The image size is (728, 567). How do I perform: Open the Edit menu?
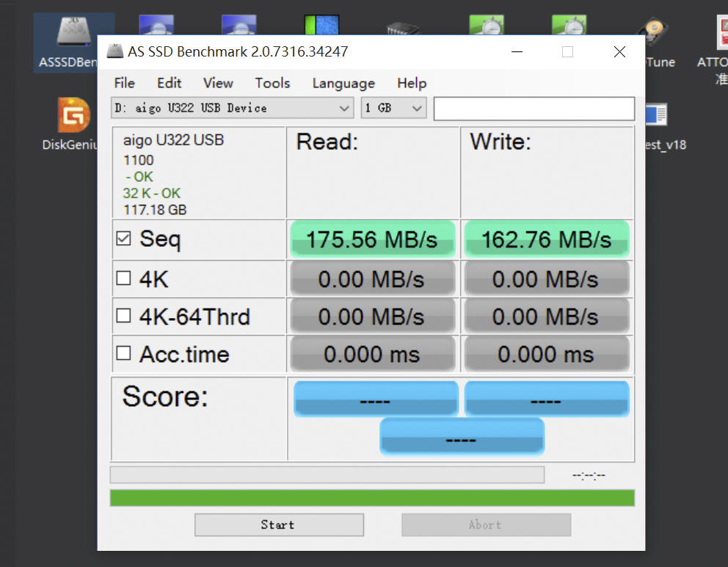(169, 83)
